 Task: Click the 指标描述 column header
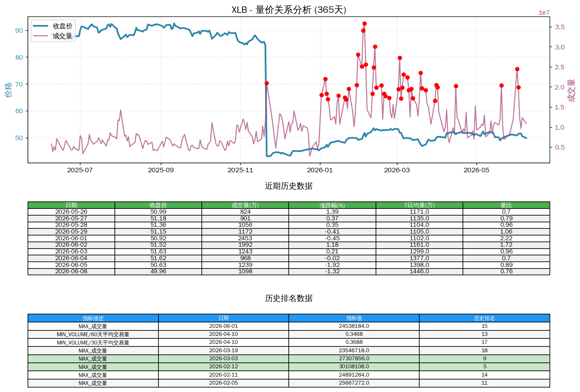[93, 318]
